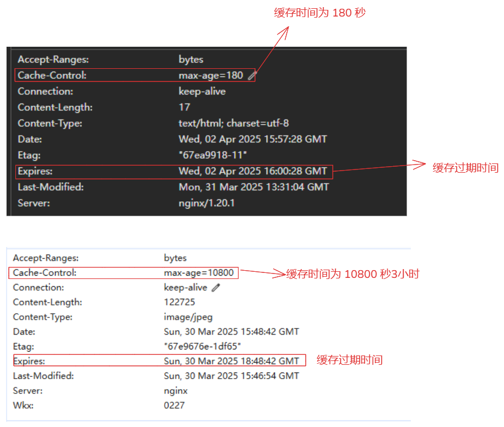The height and width of the screenshot is (427, 504).
Task: Click the edit pencil beside max-age=180
Action: click(x=252, y=76)
